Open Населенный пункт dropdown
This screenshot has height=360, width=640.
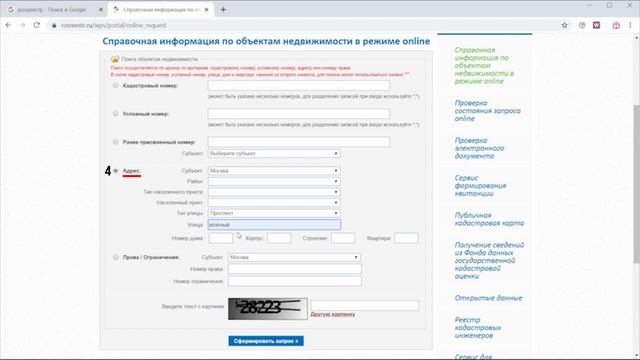(x=274, y=202)
